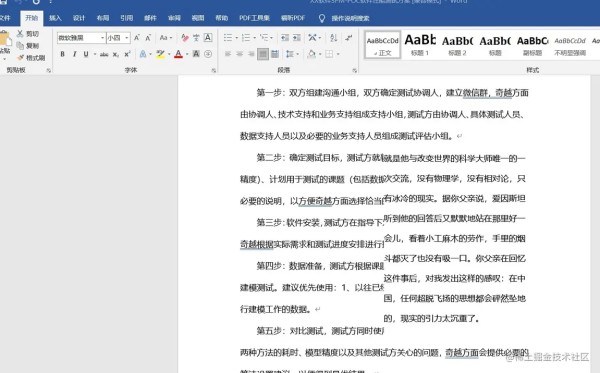The width and height of the screenshot is (600, 373).
Task: Switch to the 插入 (Insert) tab
Action: click(55, 18)
